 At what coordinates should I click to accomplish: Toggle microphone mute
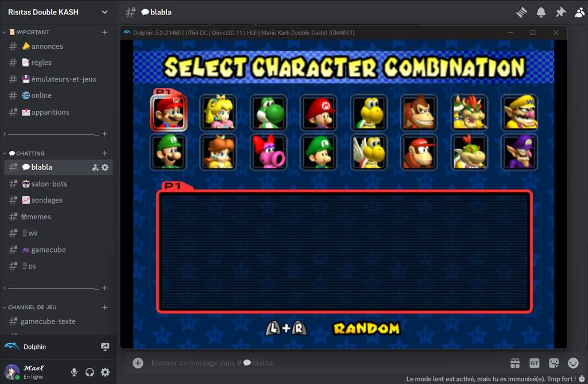(74, 372)
